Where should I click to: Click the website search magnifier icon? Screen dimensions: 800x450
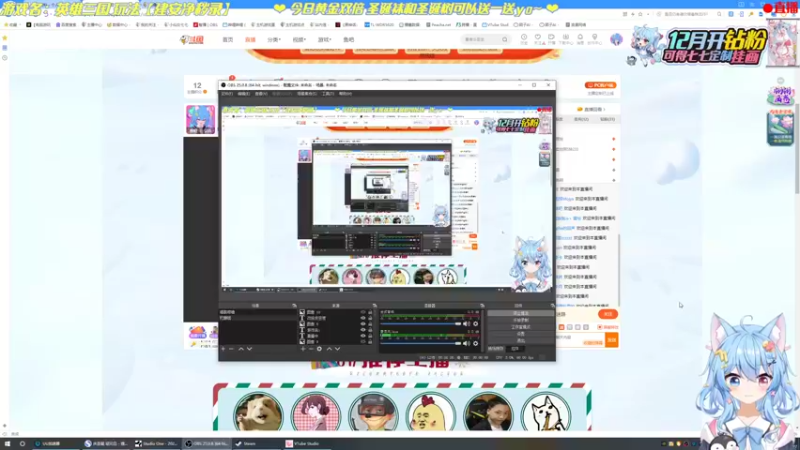(505, 39)
